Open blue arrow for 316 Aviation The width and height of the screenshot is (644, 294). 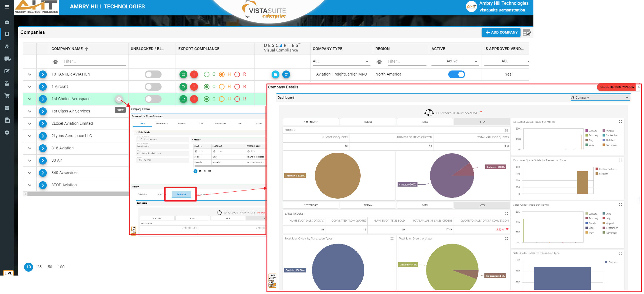tap(43, 148)
